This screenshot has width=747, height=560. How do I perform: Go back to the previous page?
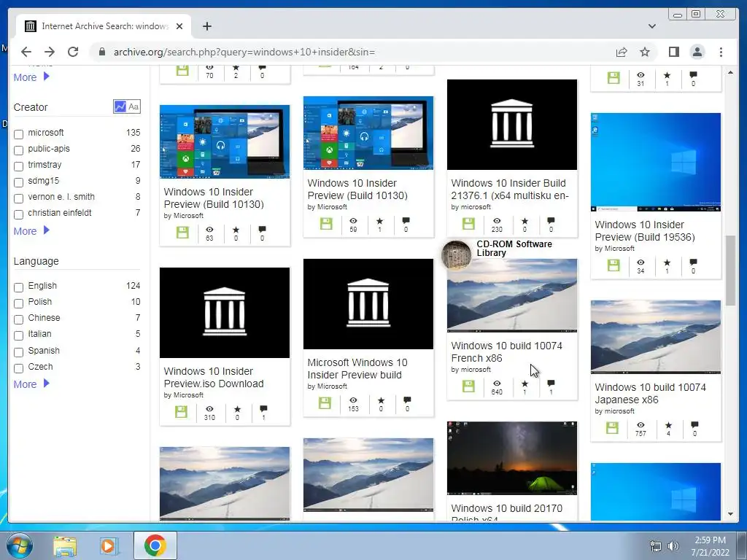pyautogui.click(x=26, y=52)
